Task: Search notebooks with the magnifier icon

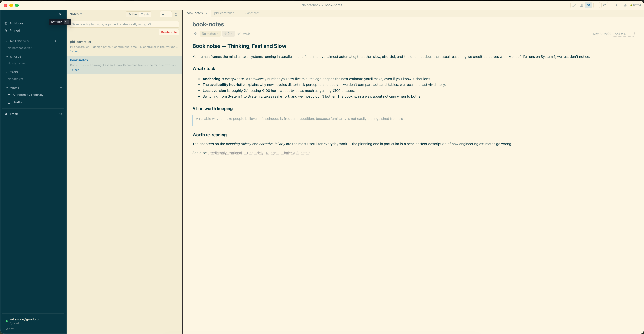Action: click(x=55, y=41)
